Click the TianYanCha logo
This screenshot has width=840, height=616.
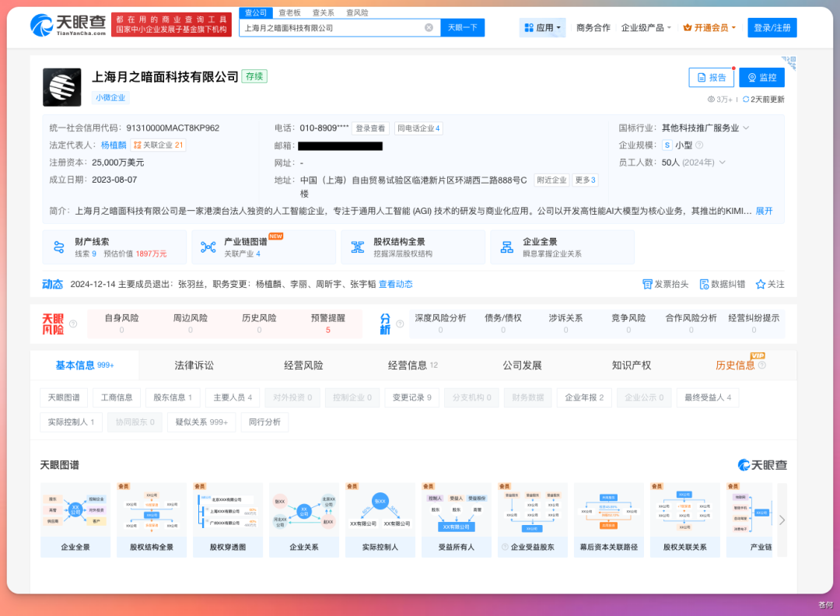pyautogui.click(x=68, y=25)
